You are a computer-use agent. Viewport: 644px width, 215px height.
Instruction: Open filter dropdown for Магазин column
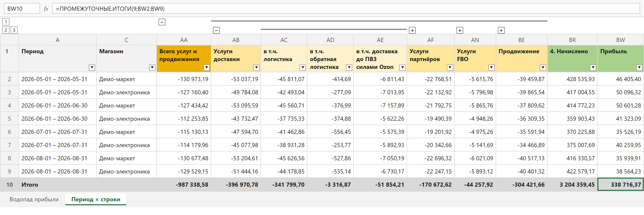152,67
